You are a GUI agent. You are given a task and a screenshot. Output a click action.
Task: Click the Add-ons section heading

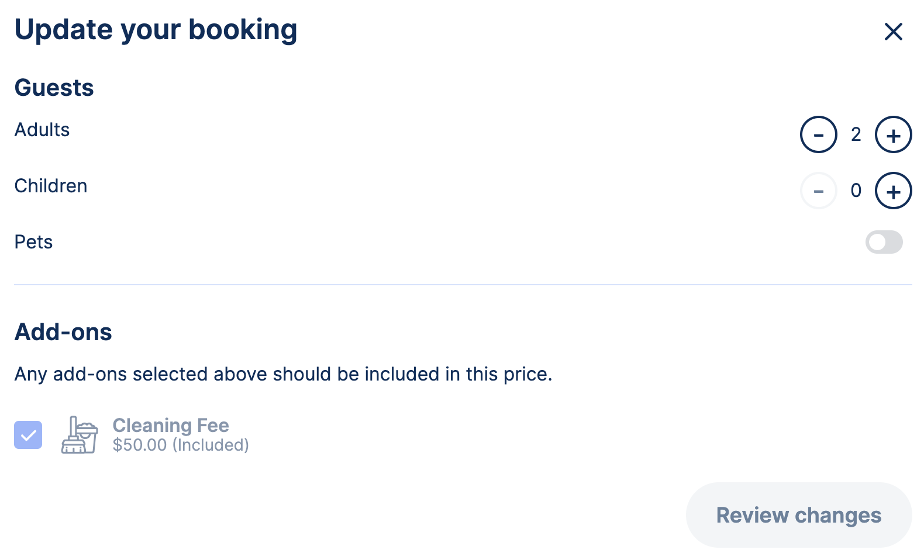pyautogui.click(x=63, y=331)
